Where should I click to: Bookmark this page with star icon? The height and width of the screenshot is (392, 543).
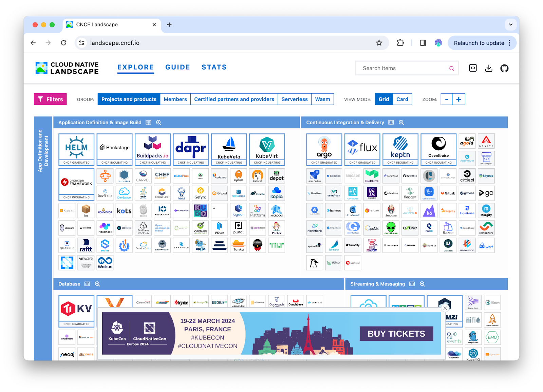(379, 43)
